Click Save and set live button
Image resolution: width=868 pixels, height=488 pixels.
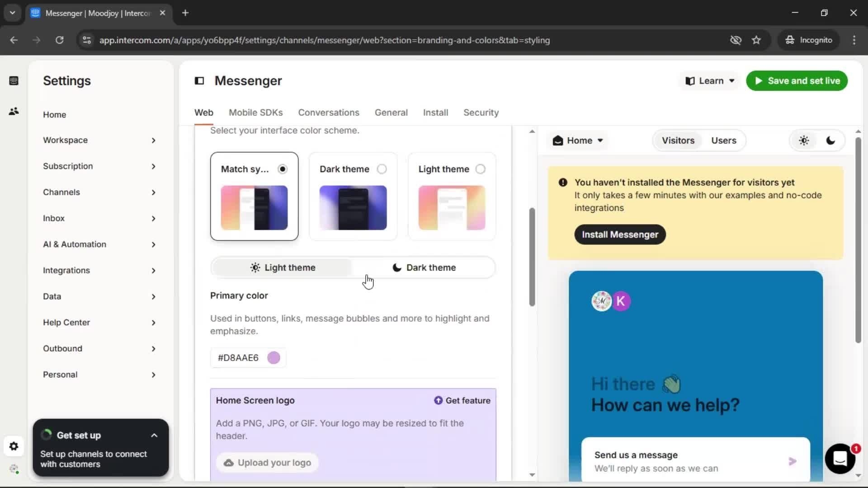[797, 81]
